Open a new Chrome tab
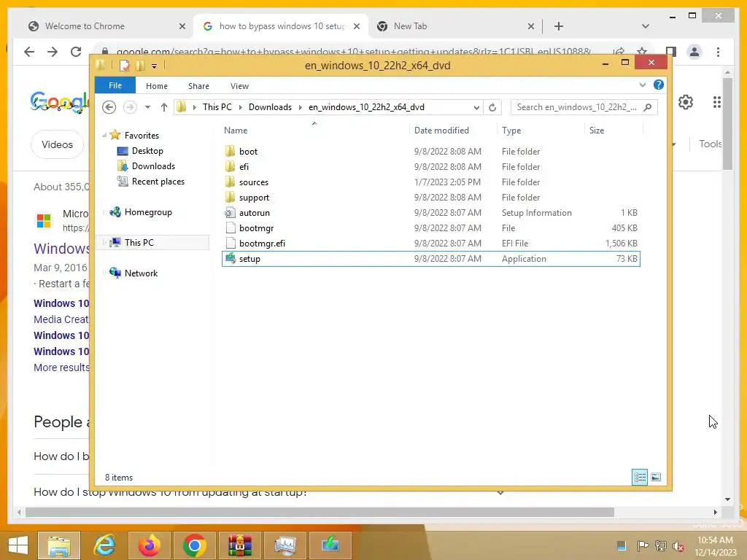The image size is (747, 560). point(559,27)
